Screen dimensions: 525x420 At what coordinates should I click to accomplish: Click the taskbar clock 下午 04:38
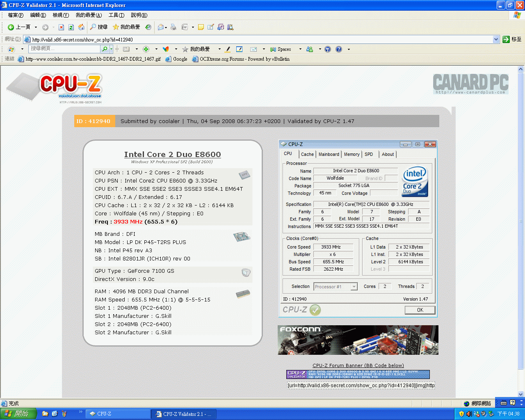tap(509, 414)
